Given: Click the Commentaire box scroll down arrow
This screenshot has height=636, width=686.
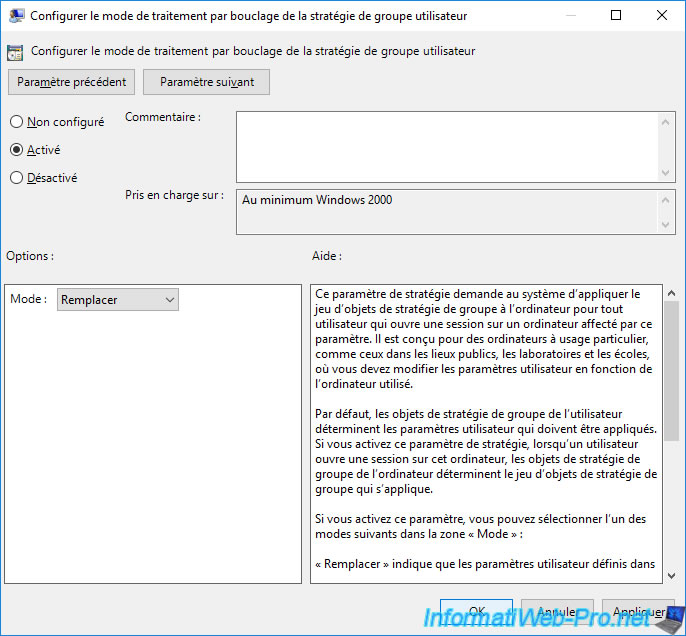Looking at the screenshot, I should 667,173.
